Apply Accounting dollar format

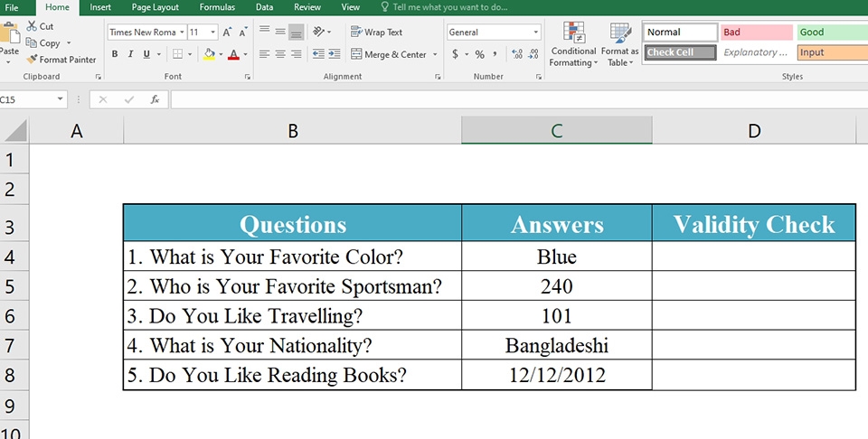pos(455,54)
